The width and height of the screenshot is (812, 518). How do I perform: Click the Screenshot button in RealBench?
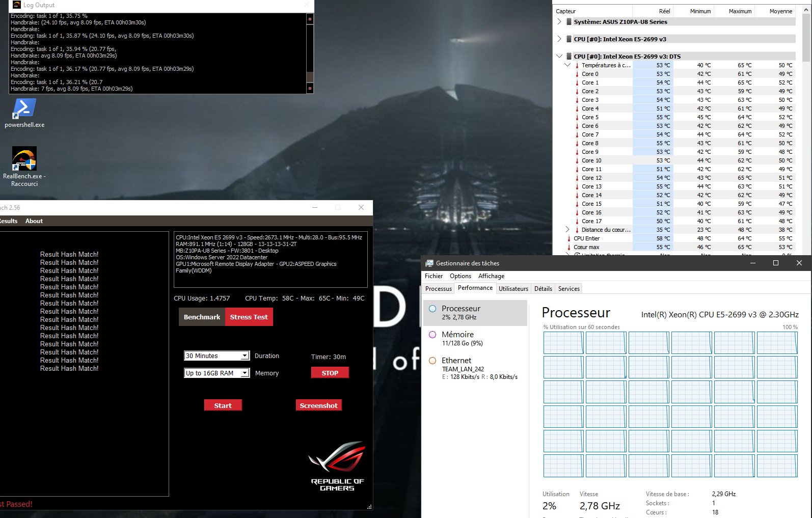(x=319, y=405)
